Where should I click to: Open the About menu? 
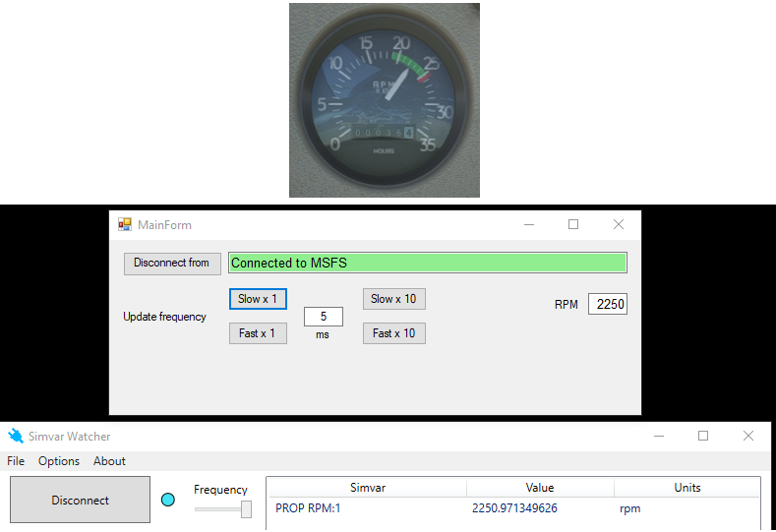point(109,461)
